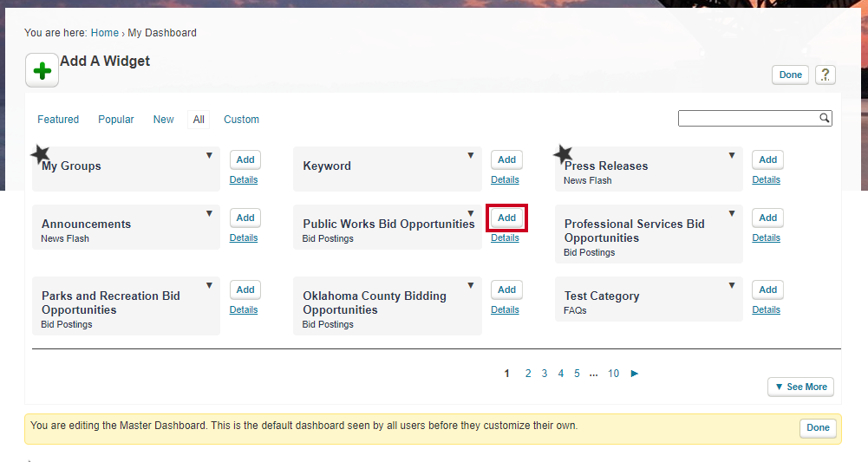The width and height of the screenshot is (868, 462).
Task: Click the My Groups widget title
Action: tap(71, 166)
